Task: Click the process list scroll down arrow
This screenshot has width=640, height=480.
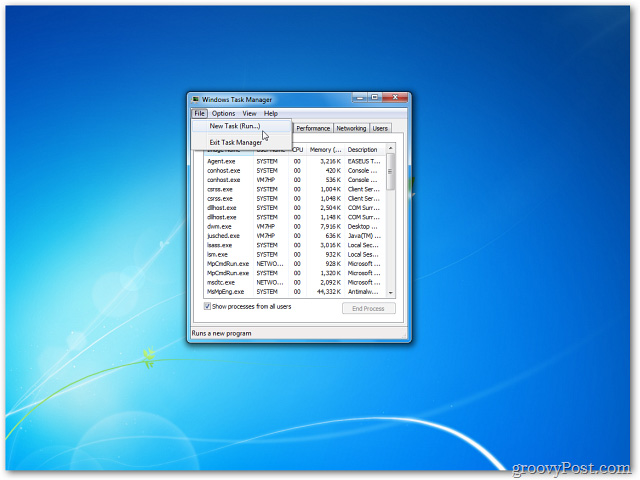Action: pyautogui.click(x=391, y=293)
